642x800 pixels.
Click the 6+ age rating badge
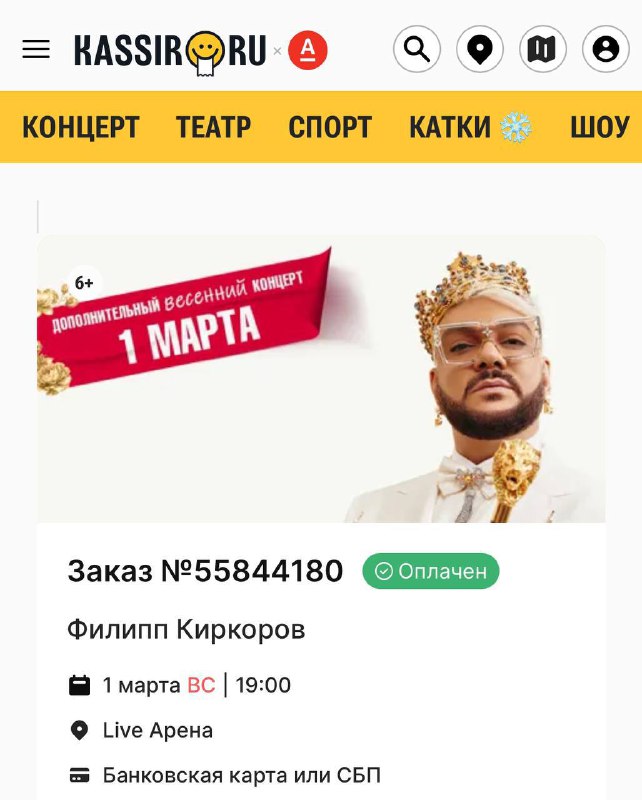pos(84,282)
